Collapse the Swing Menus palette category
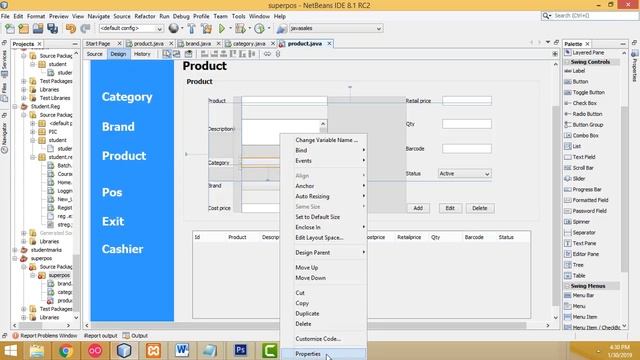640x360 pixels. click(x=567, y=286)
